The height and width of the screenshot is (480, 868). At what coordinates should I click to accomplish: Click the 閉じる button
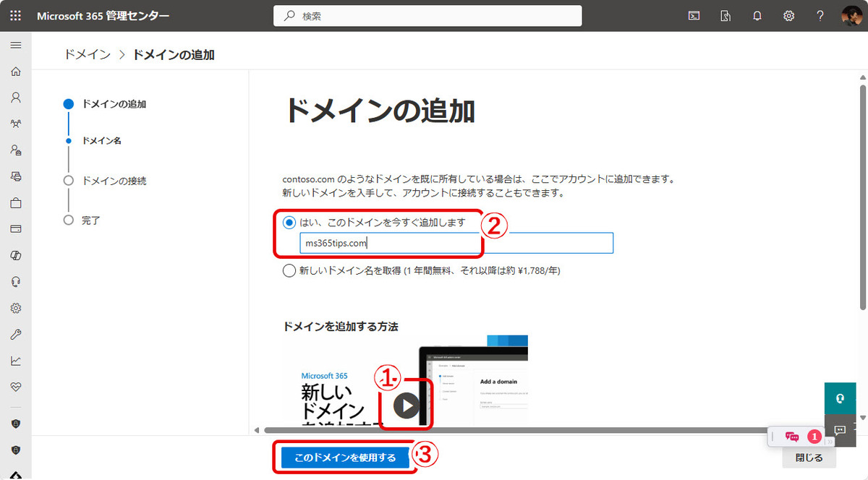(809, 458)
